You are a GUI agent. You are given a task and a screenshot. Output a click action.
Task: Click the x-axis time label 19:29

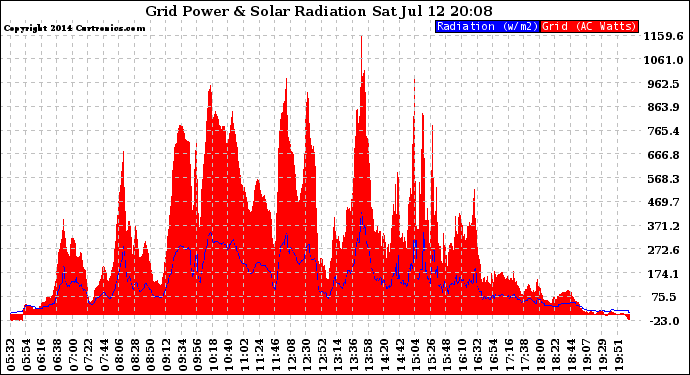[602, 354]
